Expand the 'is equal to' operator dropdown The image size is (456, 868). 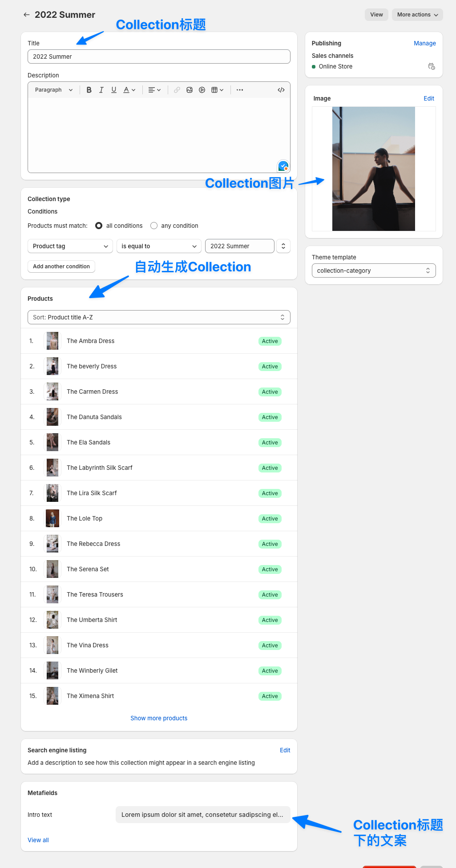pyautogui.click(x=159, y=246)
